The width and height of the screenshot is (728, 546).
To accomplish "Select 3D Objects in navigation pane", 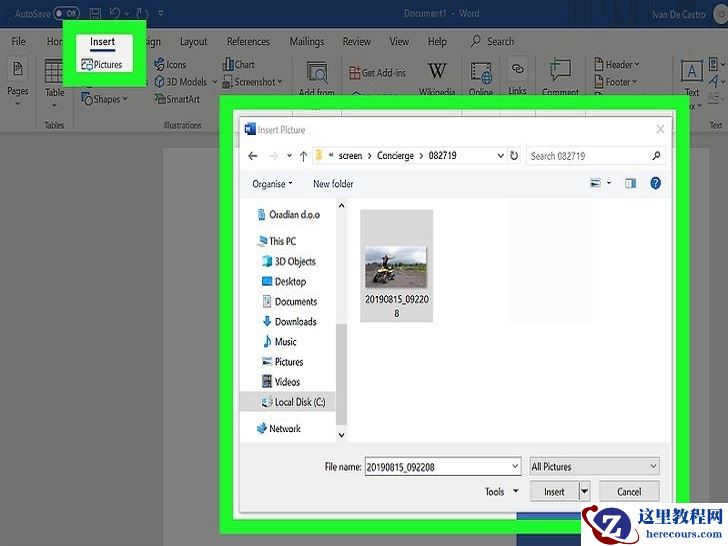I will point(289,261).
